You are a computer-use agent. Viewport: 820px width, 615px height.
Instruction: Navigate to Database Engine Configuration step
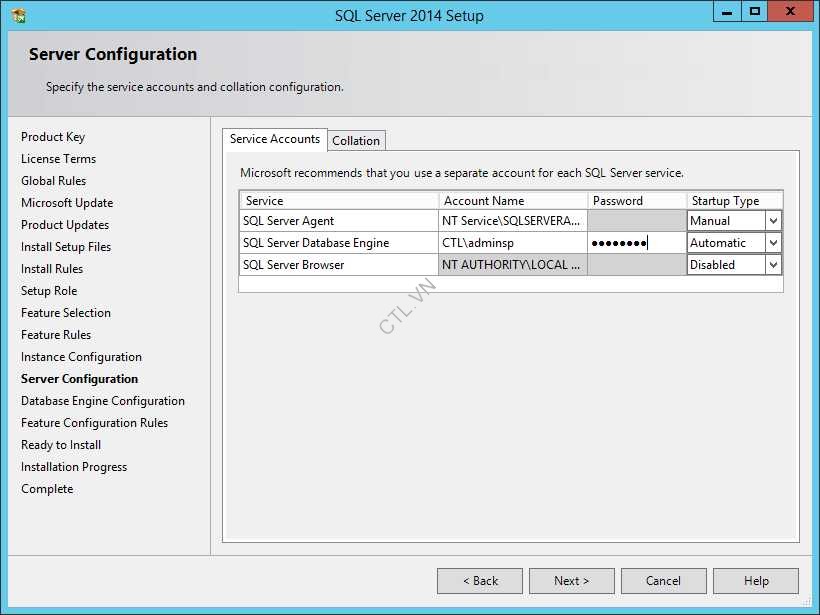coord(103,400)
